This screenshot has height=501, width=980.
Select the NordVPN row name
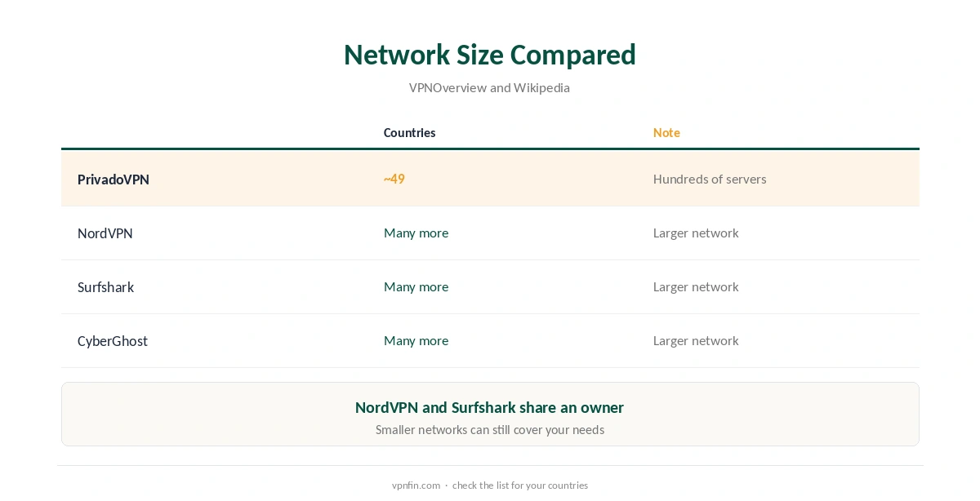pos(105,233)
